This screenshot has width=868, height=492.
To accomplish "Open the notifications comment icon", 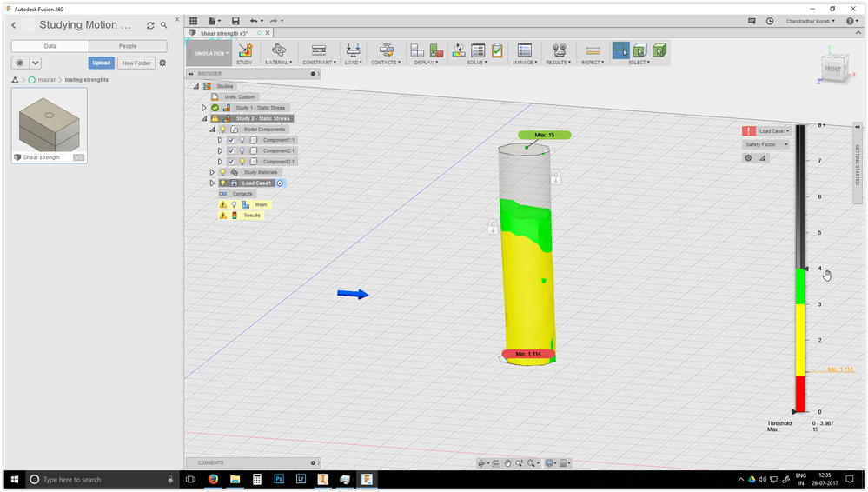I will click(752, 21).
